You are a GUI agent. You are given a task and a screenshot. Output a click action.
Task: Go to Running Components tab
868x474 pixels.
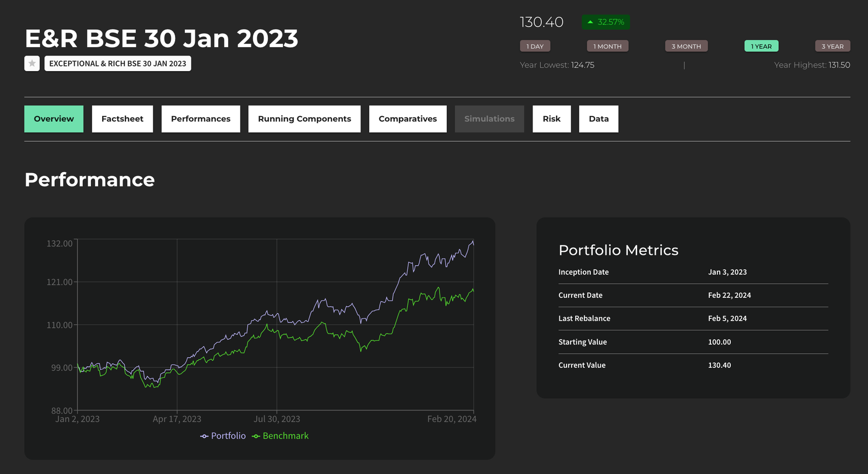pos(304,119)
